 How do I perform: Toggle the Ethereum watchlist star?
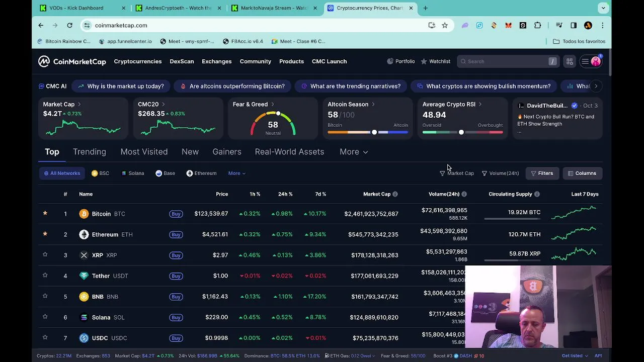[45, 234]
